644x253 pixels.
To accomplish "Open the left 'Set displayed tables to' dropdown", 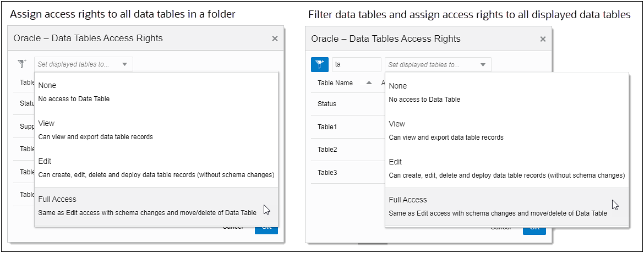I will point(83,64).
